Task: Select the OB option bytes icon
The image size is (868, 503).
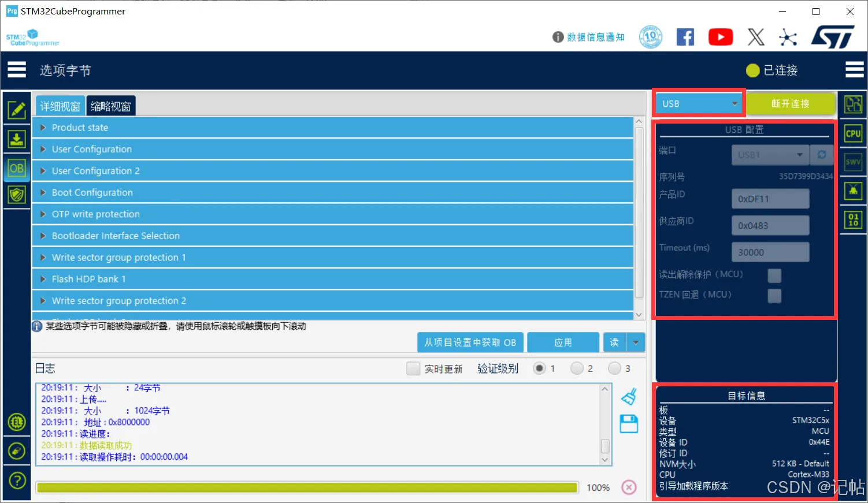Action: (17, 169)
